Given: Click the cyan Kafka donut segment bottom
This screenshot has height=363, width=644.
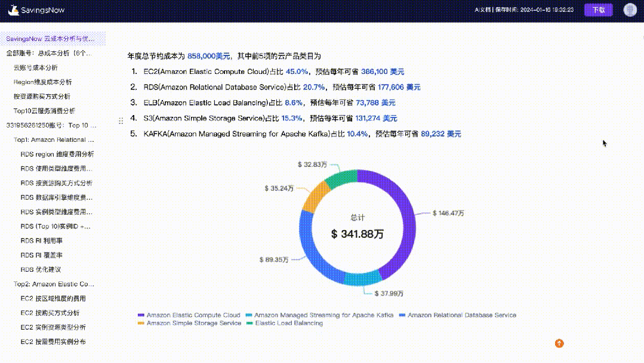Looking at the screenshot, I should coord(363,278).
